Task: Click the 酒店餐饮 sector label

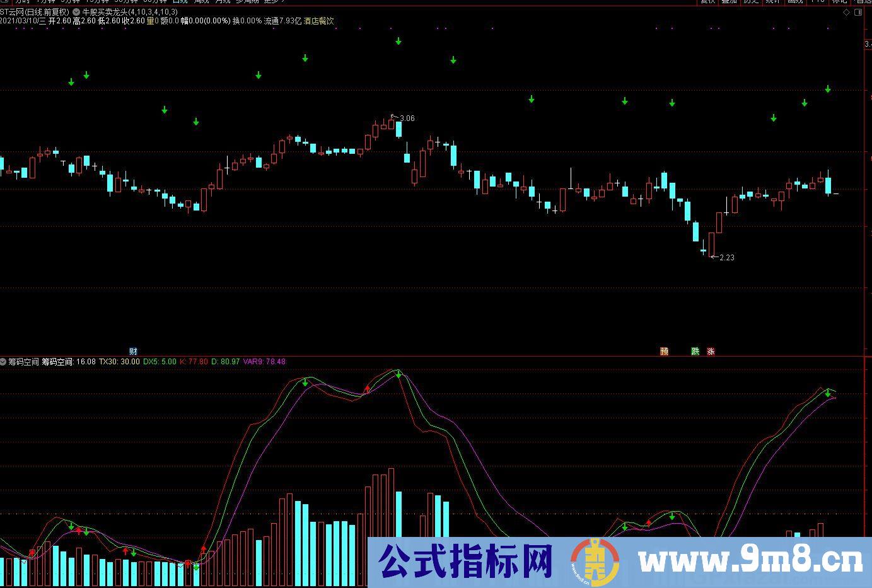Action: (319, 21)
